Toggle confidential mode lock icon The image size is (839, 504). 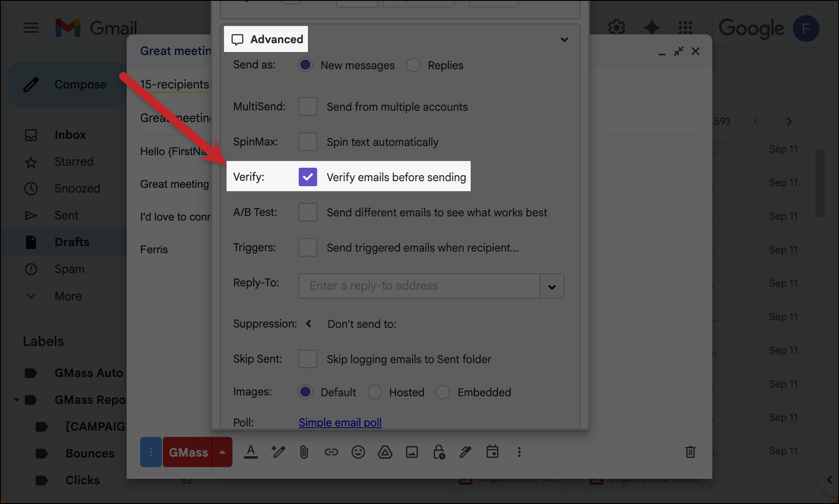tap(439, 452)
